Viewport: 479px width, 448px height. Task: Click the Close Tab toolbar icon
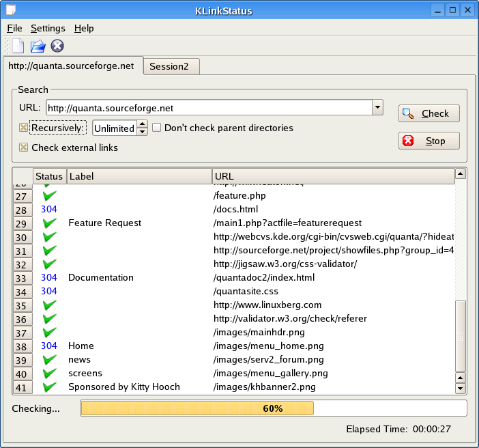(x=57, y=46)
